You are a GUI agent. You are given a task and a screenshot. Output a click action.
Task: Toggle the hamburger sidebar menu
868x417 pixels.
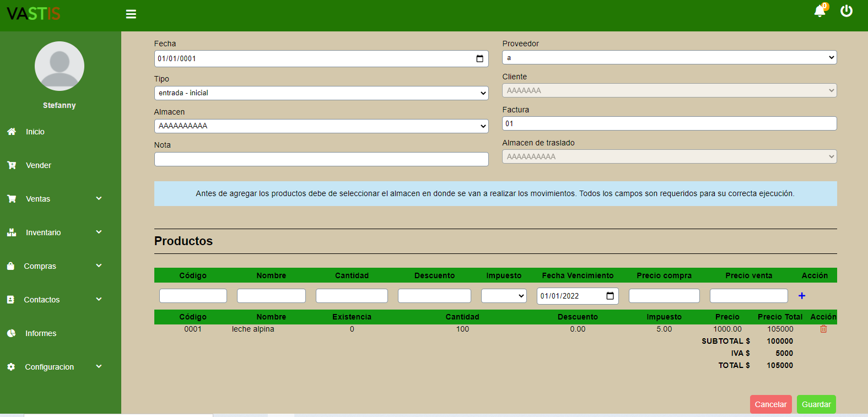point(131,14)
